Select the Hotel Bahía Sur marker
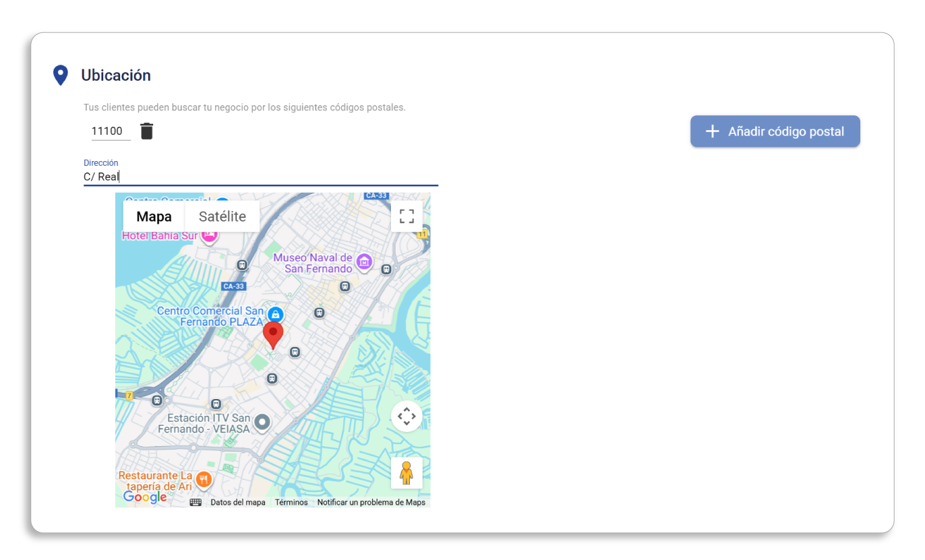Screen dimensions: 925x560 210,236
